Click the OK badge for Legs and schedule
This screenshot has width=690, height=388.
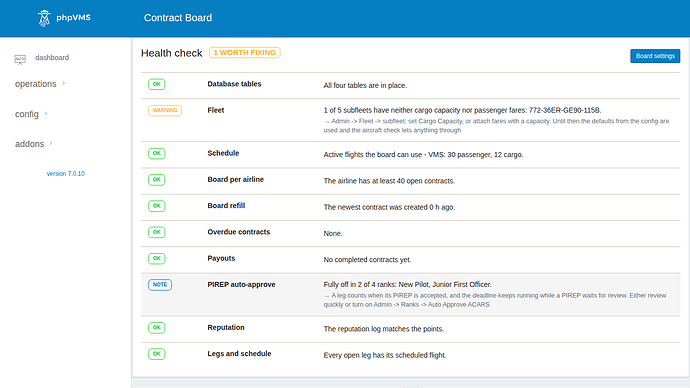coord(157,354)
